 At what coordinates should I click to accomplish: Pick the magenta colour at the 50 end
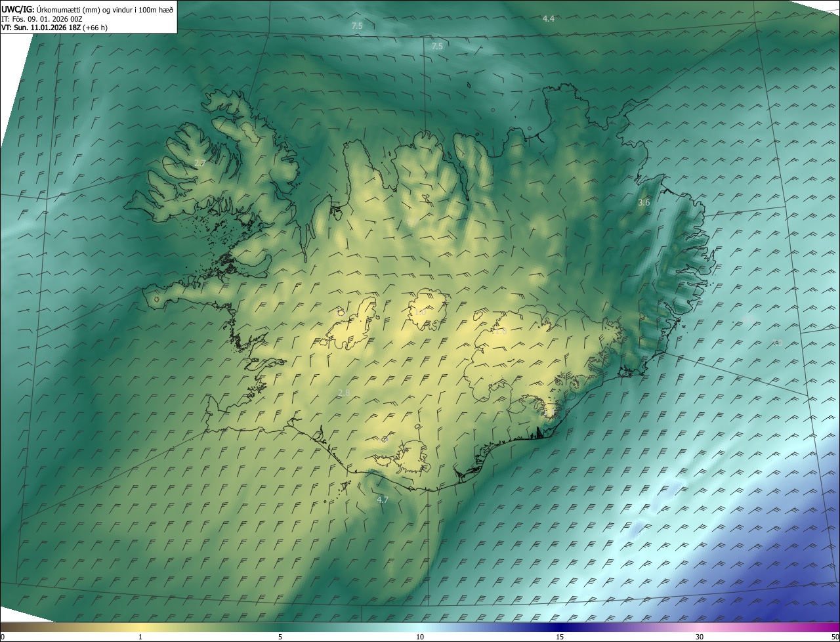835,628
